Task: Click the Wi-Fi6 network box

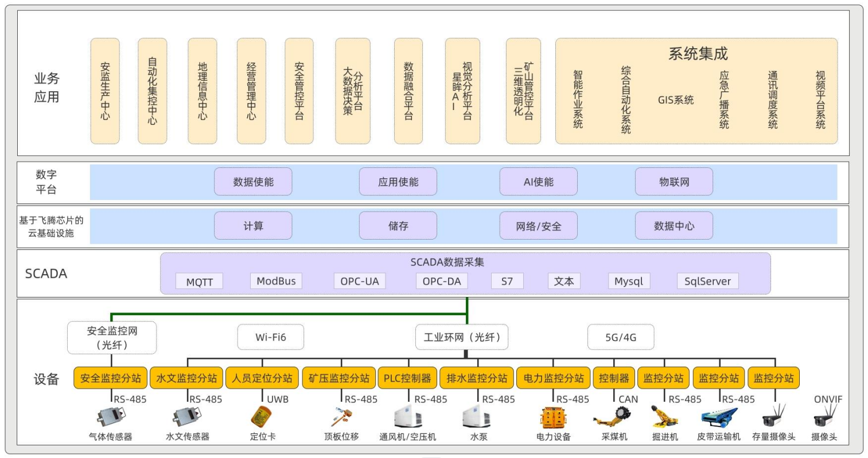Action: 270,337
